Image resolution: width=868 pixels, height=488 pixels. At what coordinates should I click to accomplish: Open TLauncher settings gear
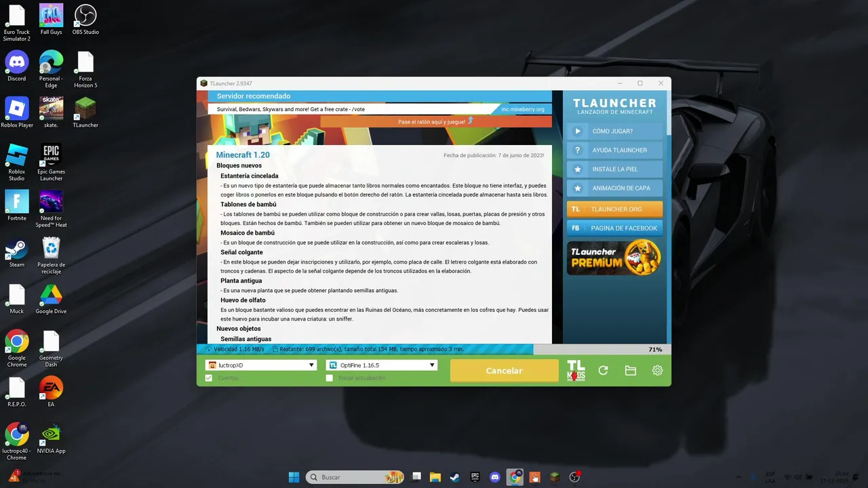[x=657, y=371]
